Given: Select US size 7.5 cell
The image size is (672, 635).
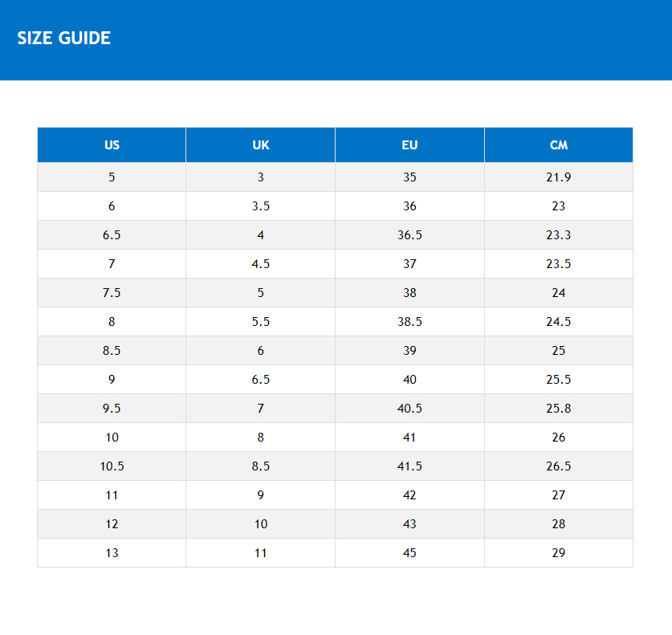Looking at the screenshot, I should (x=112, y=293).
